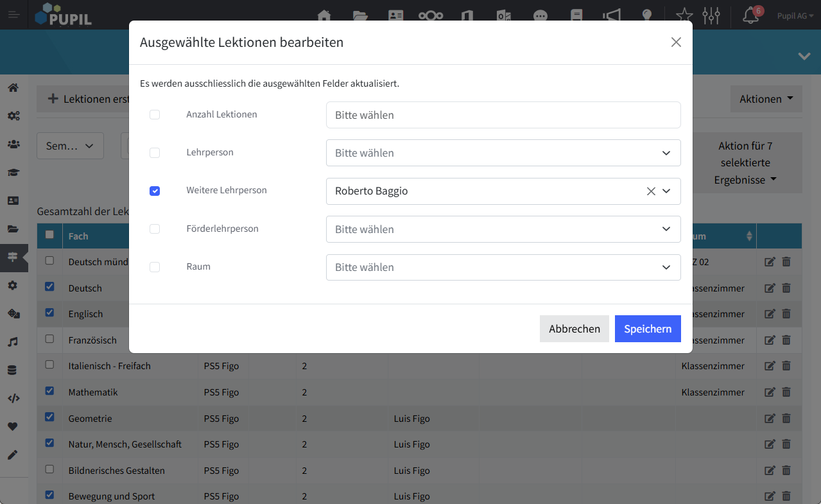
Task: Click the favorites star icon
Action: [x=684, y=15]
